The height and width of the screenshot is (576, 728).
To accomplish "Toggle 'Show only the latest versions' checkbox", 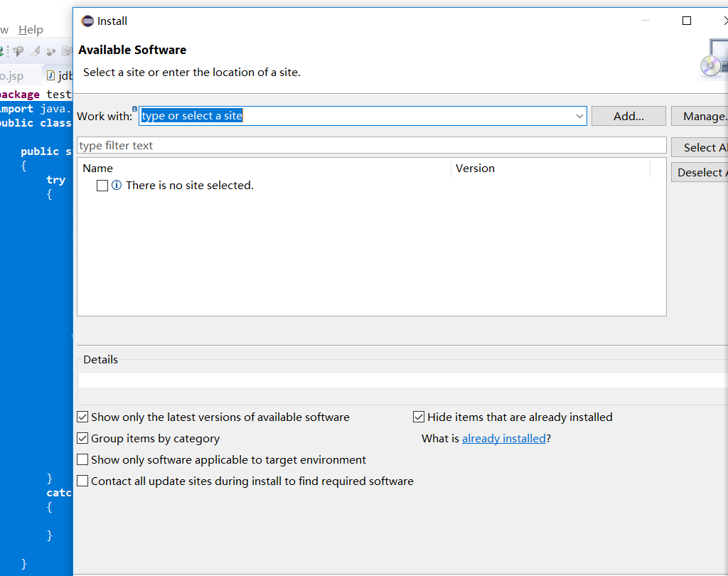I will click(82, 417).
